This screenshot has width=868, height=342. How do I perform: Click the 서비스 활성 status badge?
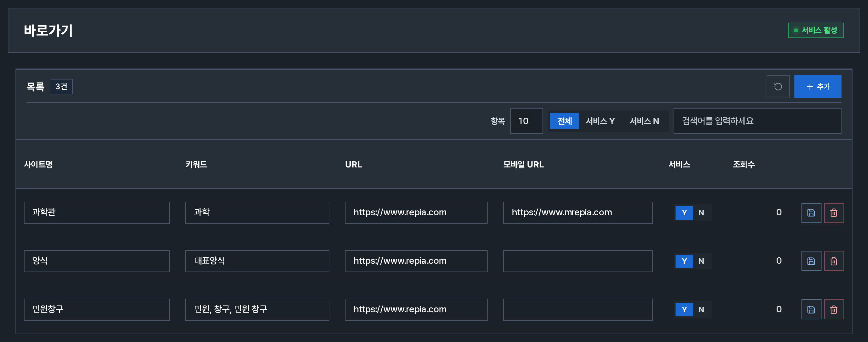click(815, 30)
